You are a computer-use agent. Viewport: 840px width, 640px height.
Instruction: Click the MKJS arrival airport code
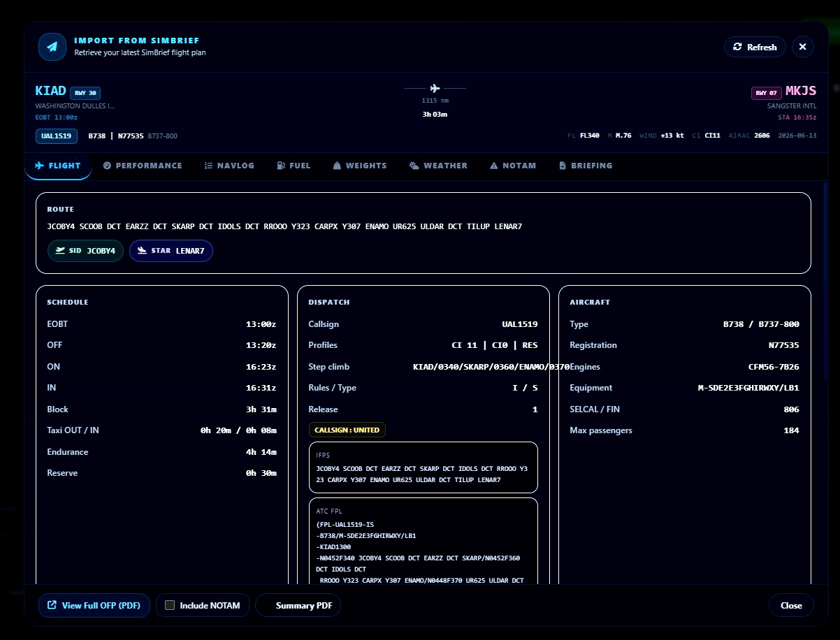pos(801,91)
